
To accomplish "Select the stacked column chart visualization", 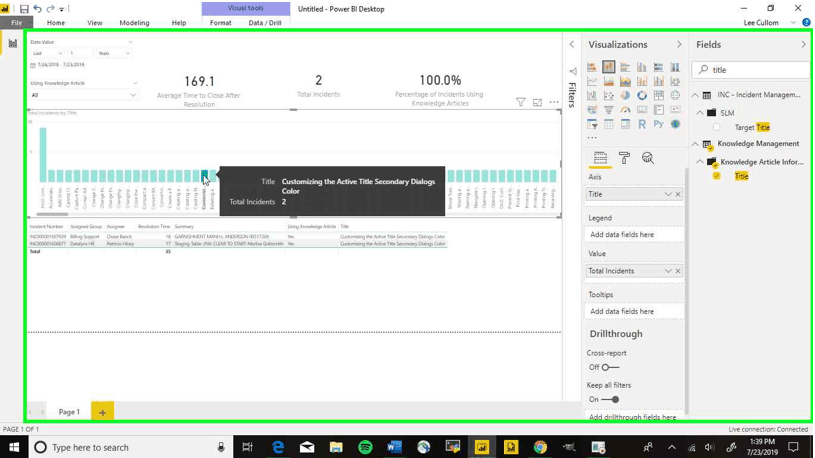I will click(609, 67).
